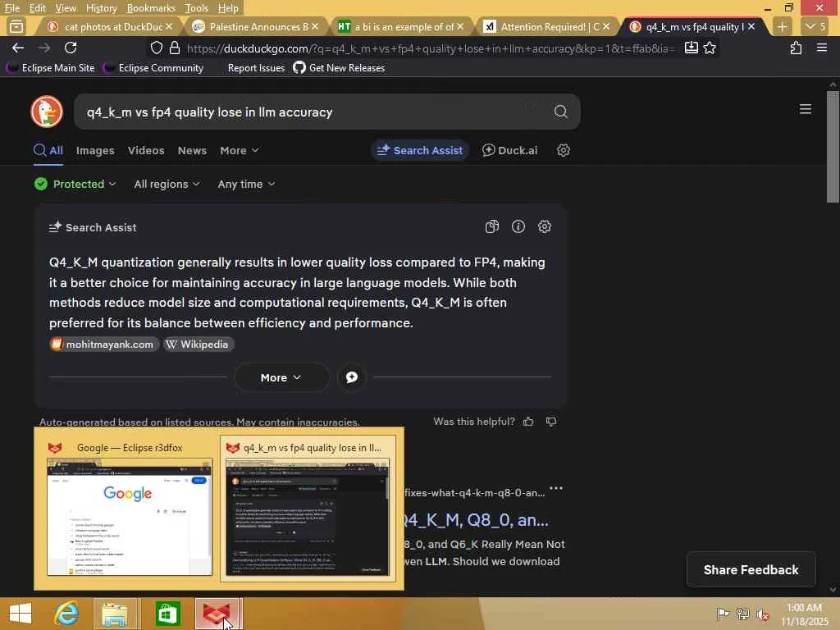Open the tracking protection shield icon

pos(157,48)
